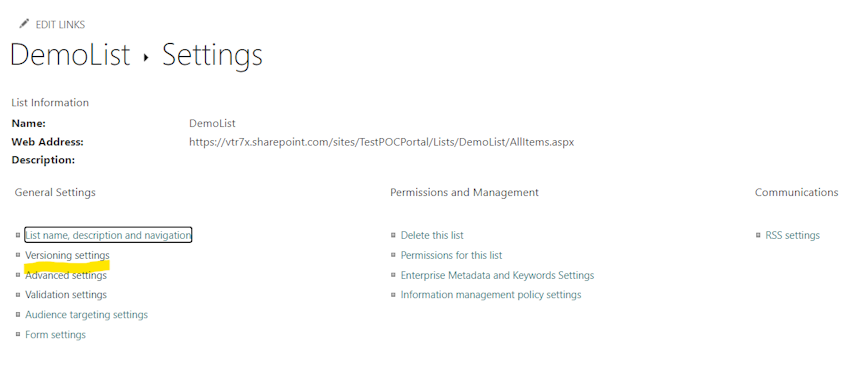Click the DemoList breadcrumb title

pos(70,55)
